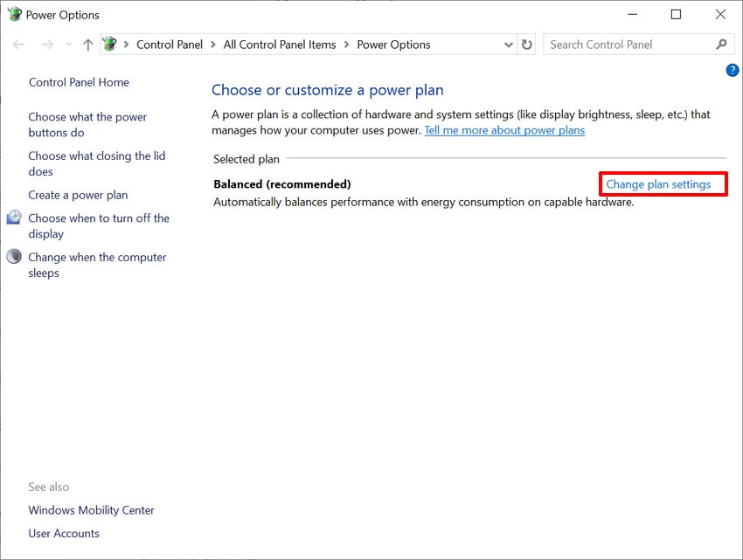
Task: Click the search magnifier icon
Action: tap(721, 44)
